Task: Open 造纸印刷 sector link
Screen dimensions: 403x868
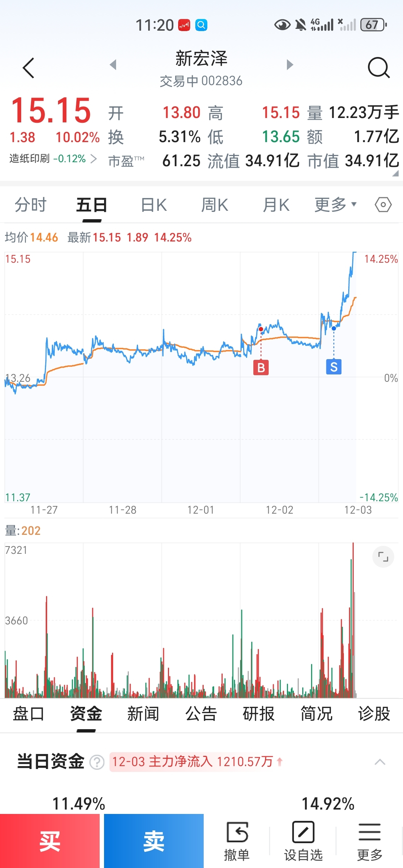Action: pos(53,159)
